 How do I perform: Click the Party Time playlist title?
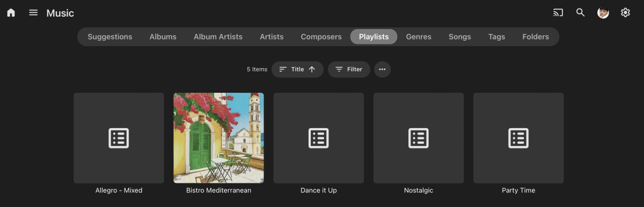(x=518, y=190)
